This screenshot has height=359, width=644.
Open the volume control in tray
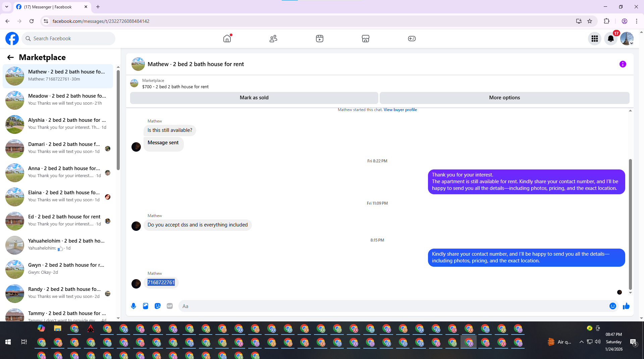[x=598, y=342]
